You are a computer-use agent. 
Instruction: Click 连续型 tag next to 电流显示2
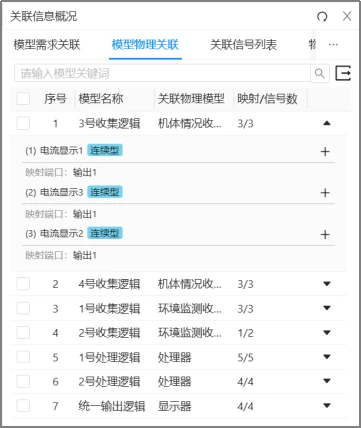click(105, 233)
